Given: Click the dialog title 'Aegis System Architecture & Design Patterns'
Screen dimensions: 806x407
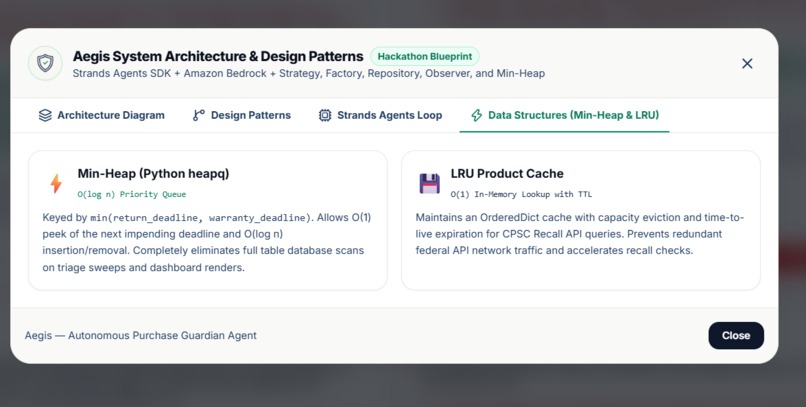Looking at the screenshot, I should [218, 56].
